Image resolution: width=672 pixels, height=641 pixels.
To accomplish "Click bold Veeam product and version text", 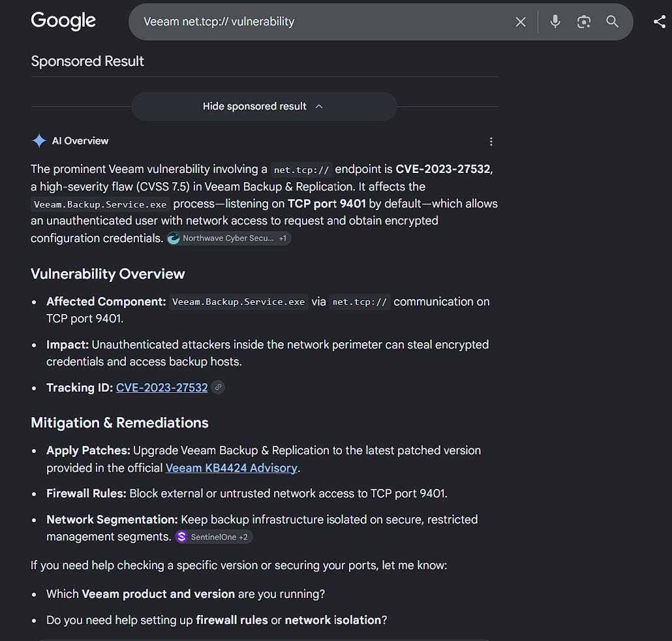I will pyautogui.click(x=158, y=594).
